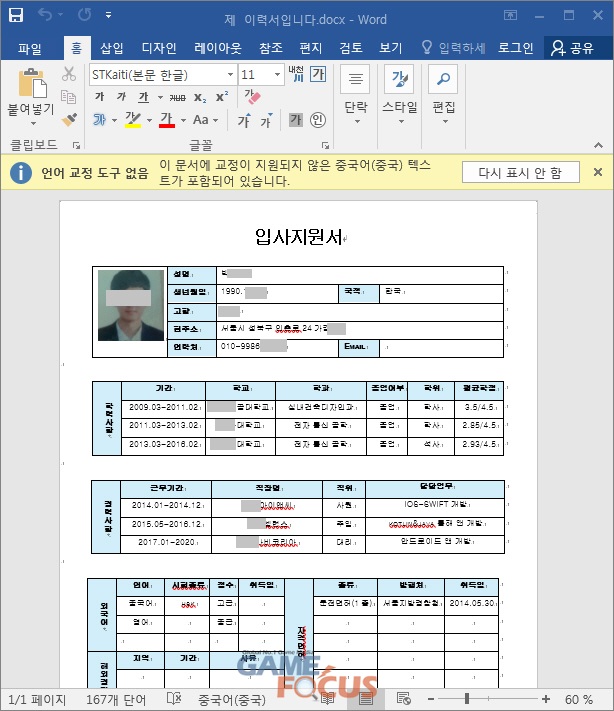The height and width of the screenshot is (711, 614).
Task: Open the Aa Change Case menu
Action: pyautogui.click(x=205, y=120)
